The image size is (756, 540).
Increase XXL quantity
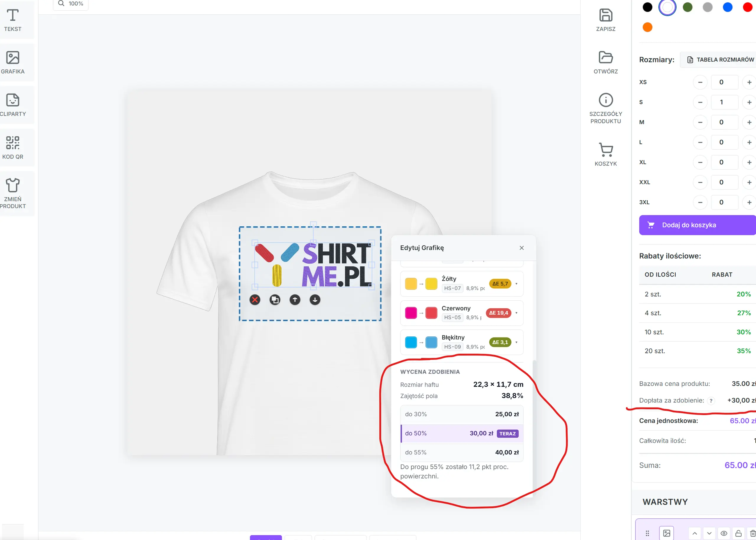749,182
